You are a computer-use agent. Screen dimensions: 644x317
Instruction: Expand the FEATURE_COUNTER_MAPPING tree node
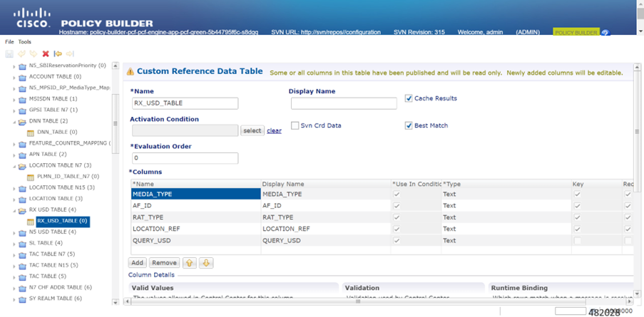(14, 144)
